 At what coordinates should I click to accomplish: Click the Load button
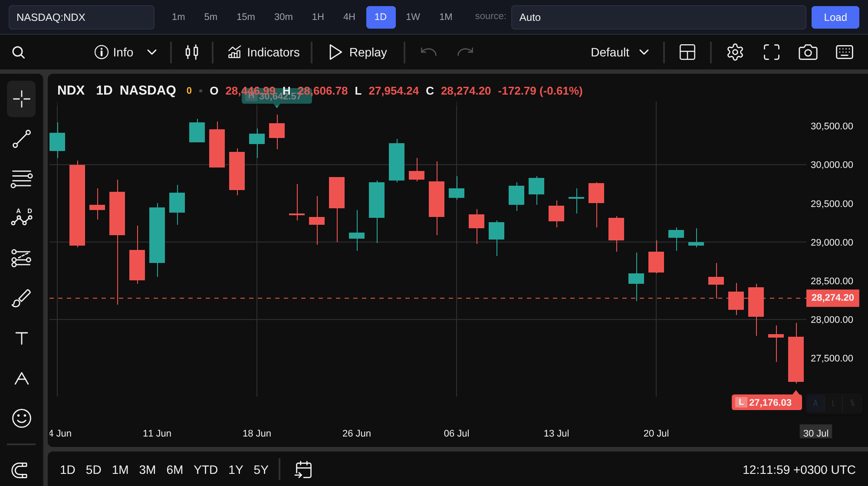[835, 17]
